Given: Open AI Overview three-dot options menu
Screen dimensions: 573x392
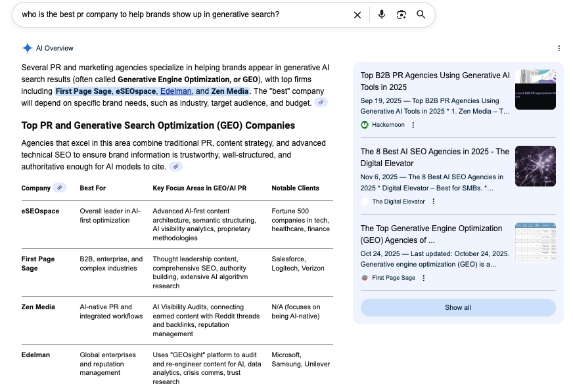Looking at the screenshot, I should 559,49.
